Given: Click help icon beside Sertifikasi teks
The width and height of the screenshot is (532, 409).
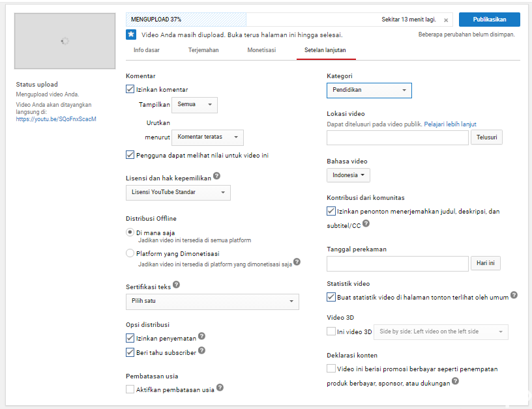Looking at the screenshot, I should pyautogui.click(x=177, y=285).
